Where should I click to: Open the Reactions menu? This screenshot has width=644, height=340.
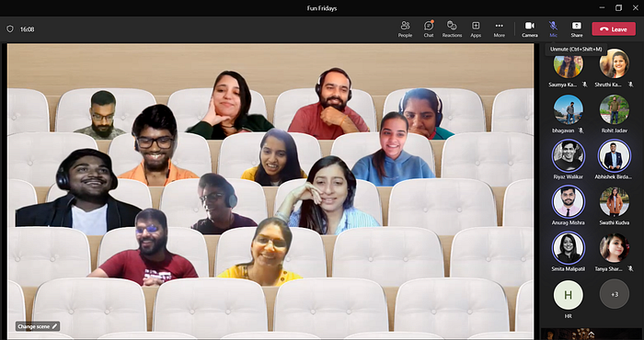(452, 29)
